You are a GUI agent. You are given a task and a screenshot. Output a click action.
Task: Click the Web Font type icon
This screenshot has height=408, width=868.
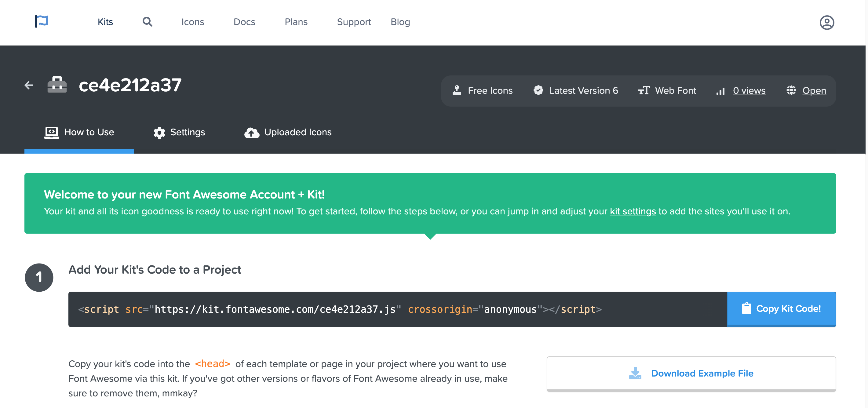click(x=644, y=90)
